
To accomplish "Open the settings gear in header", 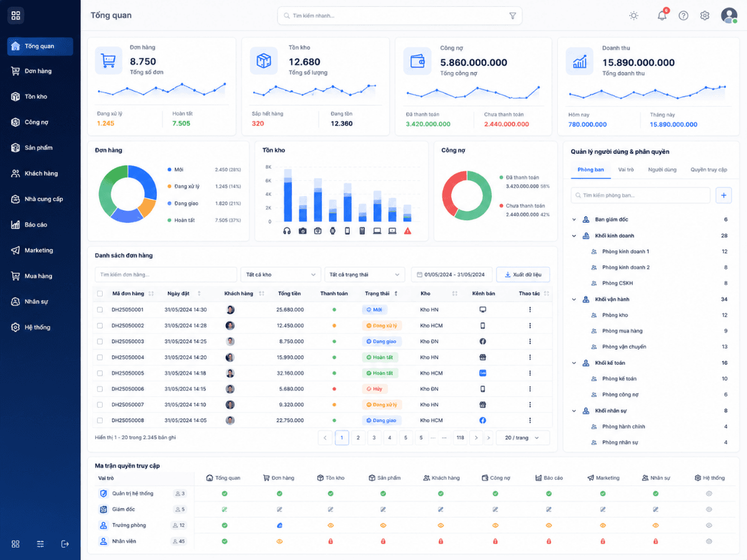I will coord(705,16).
